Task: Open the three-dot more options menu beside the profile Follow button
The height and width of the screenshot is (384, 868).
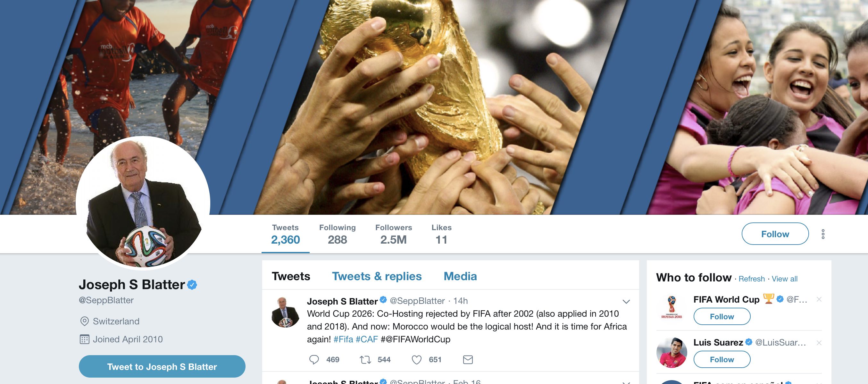Action: point(823,234)
